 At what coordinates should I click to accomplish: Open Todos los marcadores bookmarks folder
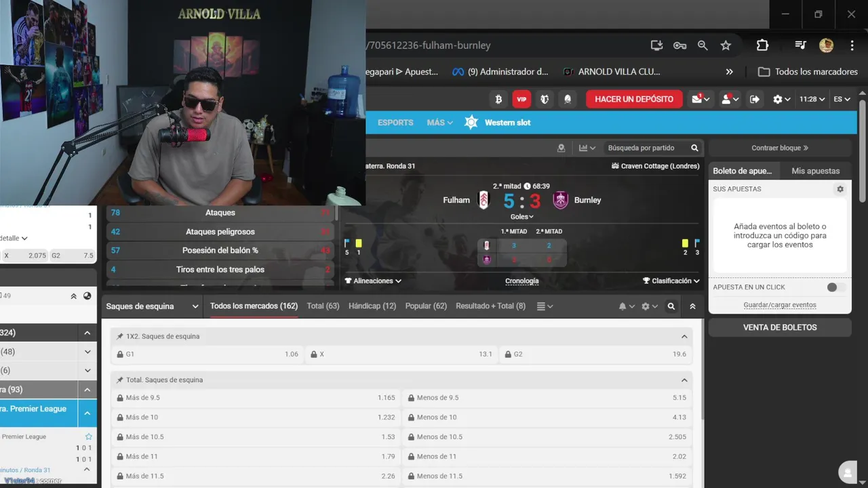coord(808,72)
